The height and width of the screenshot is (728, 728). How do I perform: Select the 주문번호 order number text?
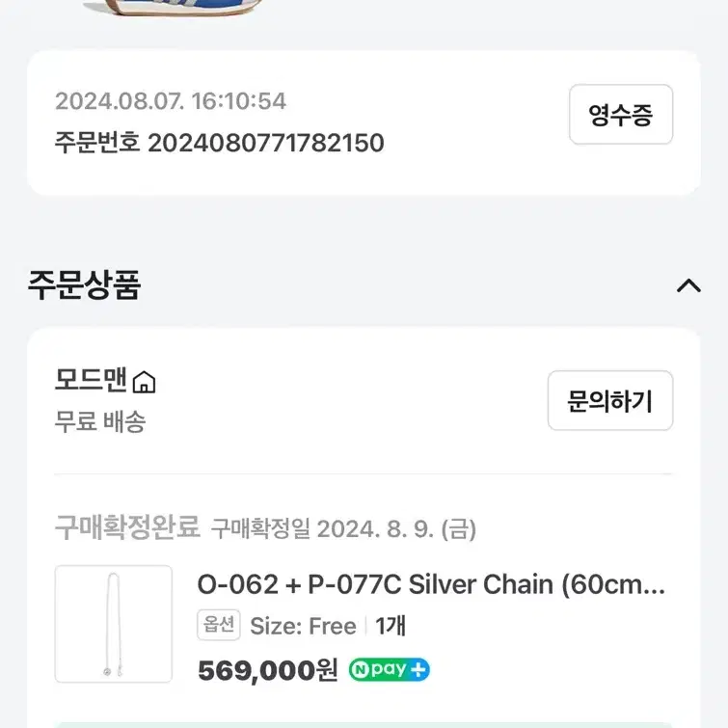click(219, 142)
